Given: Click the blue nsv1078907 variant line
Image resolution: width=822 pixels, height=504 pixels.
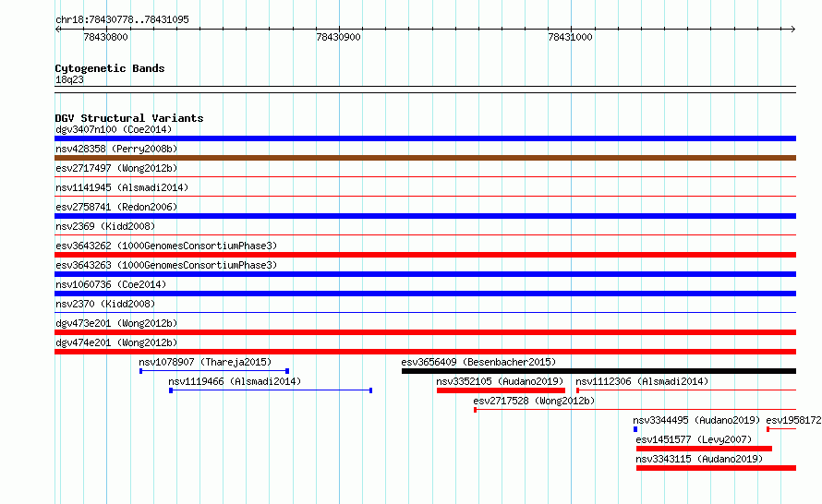Looking at the screenshot, I should pyautogui.click(x=214, y=371).
